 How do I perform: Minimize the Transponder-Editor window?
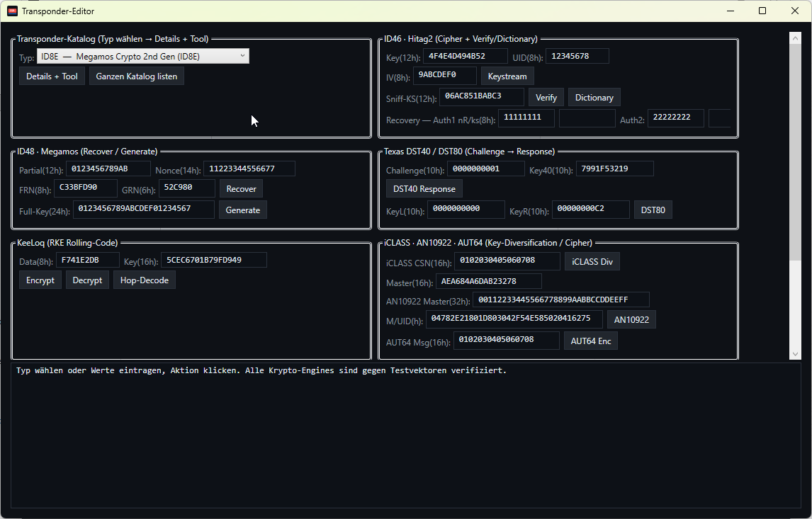tap(731, 11)
